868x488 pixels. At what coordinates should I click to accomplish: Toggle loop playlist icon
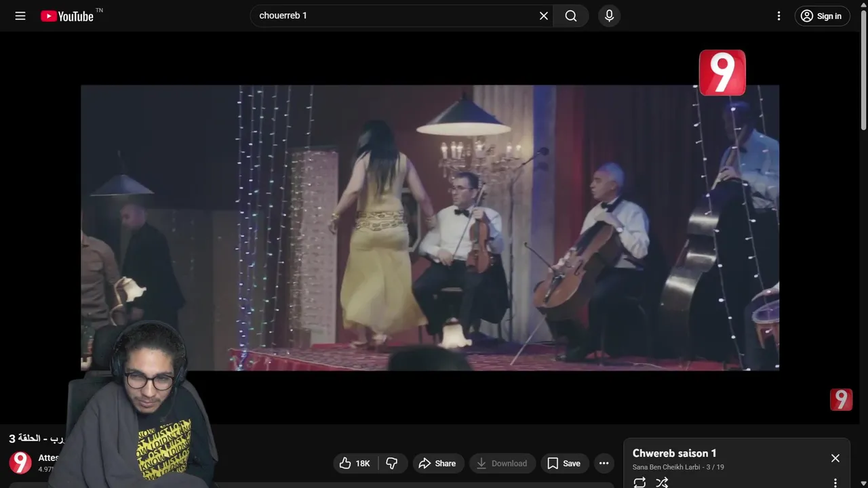[639, 483]
